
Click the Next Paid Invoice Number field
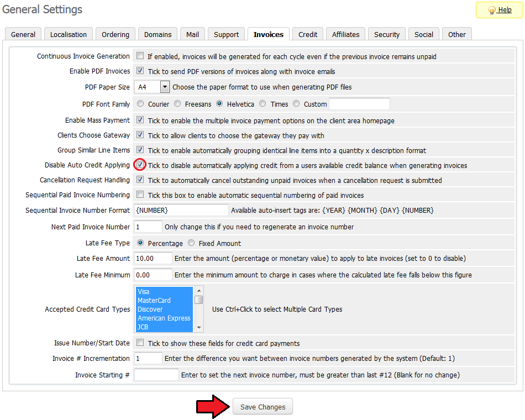pyautogui.click(x=148, y=227)
